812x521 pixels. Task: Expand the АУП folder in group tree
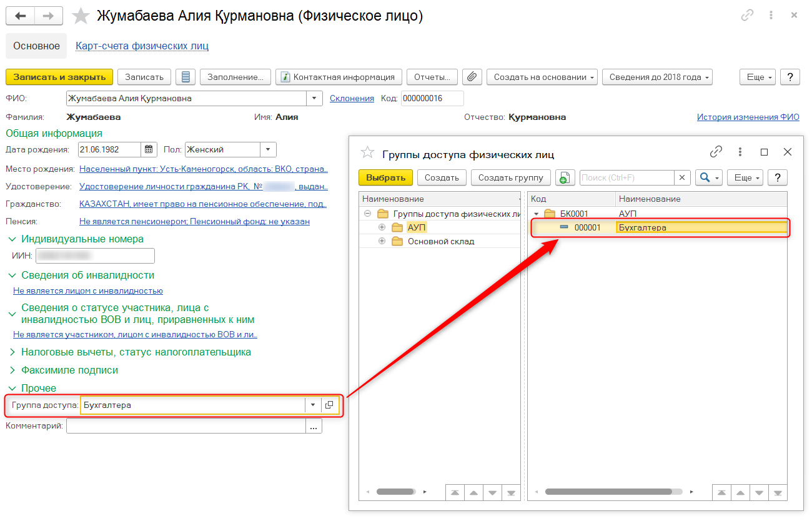point(382,227)
